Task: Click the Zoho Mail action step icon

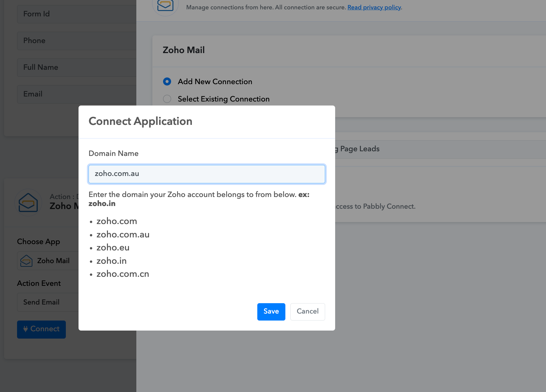Action: 28,202
